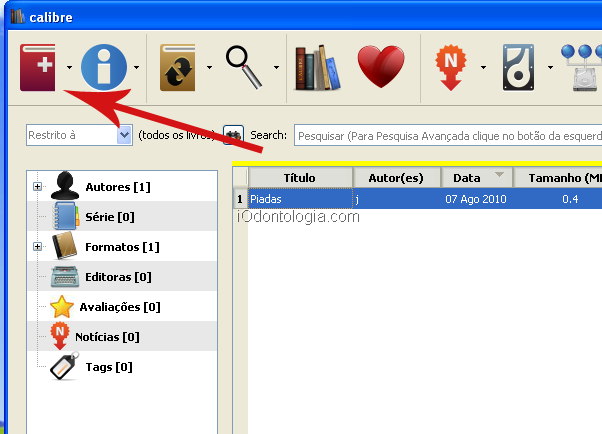Click the red heart Donate icon
602x434 pixels.
coord(381,66)
